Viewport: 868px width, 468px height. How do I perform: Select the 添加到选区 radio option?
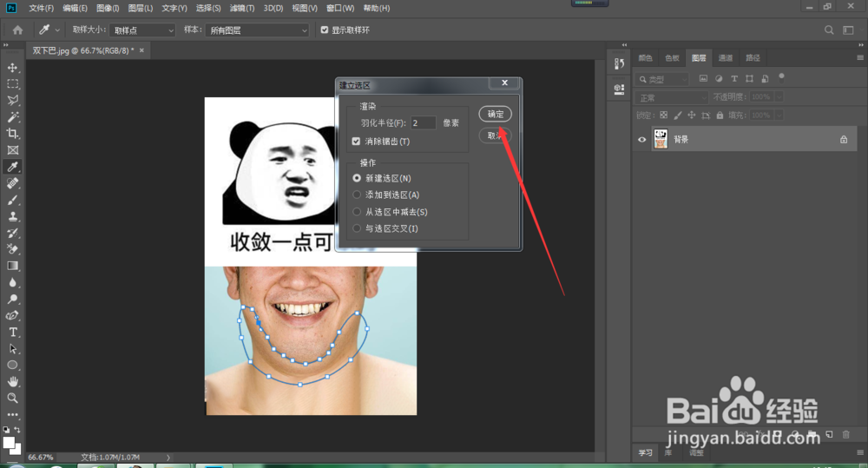click(x=357, y=195)
